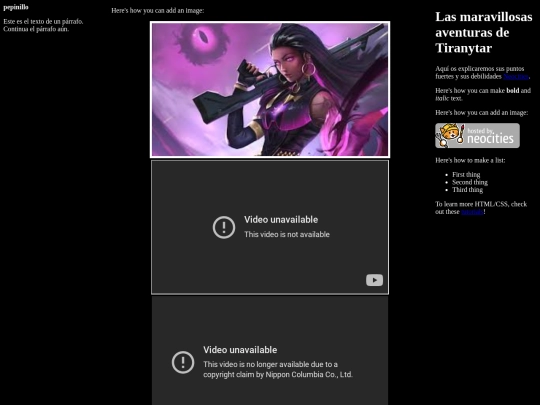
Task: Click the "Third thing" list item
Action: (x=467, y=190)
